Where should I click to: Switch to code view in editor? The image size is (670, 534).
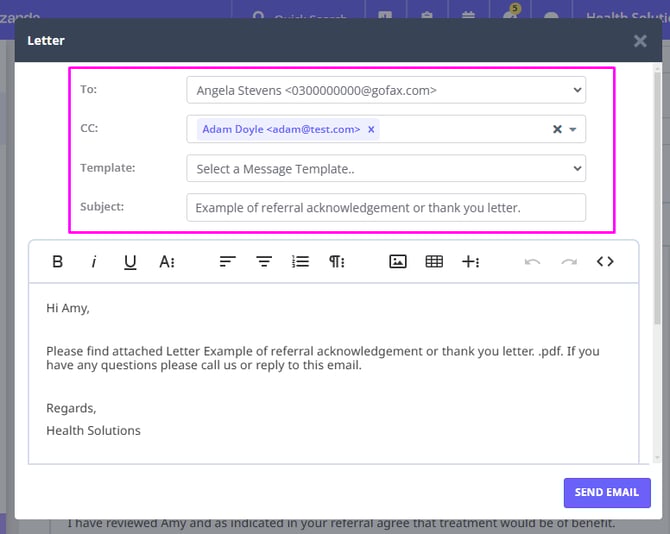[605, 262]
